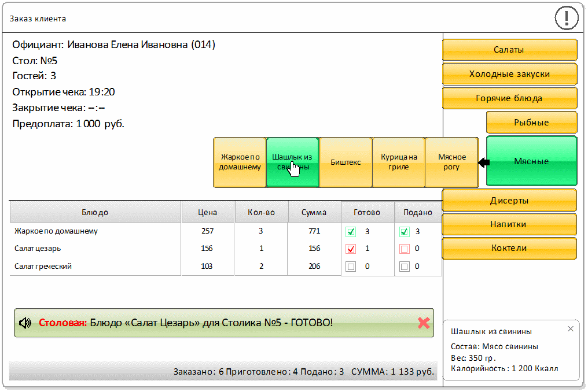Check Готово checkbox for Салат греческий
Screen dimensions: 588x392
(x=351, y=267)
